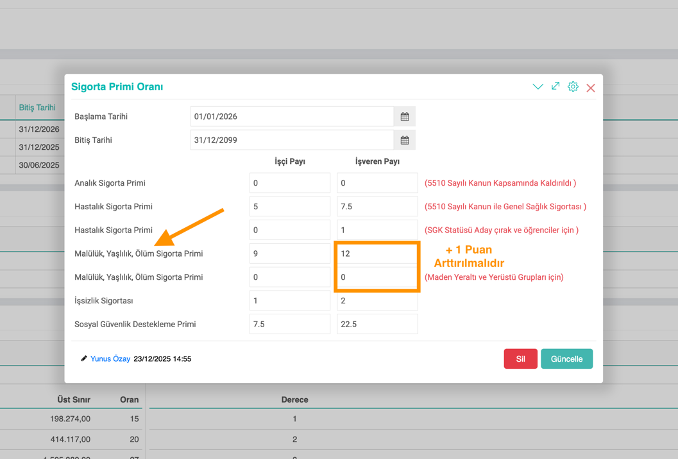Select İşveren Payı field showing 12
This screenshot has height=460, width=678.
pyautogui.click(x=376, y=254)
